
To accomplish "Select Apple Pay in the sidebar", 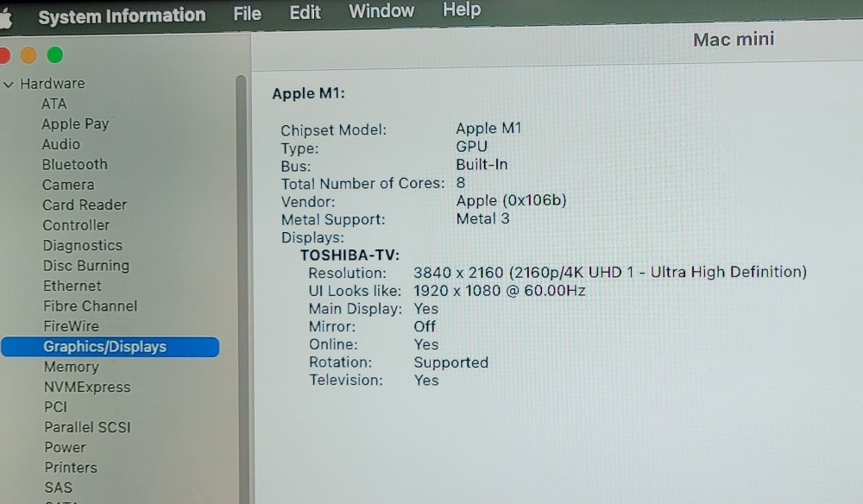I will (x=75, y=123).
